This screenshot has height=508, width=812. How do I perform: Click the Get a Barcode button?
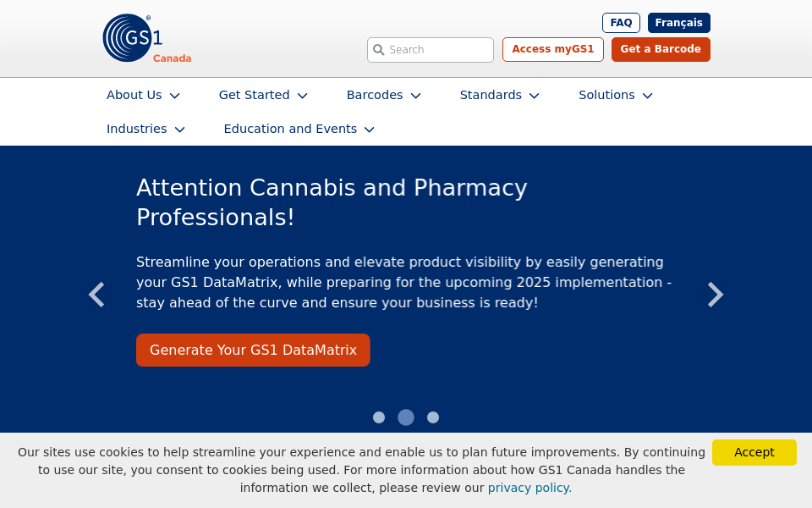(x=661, y=50)
